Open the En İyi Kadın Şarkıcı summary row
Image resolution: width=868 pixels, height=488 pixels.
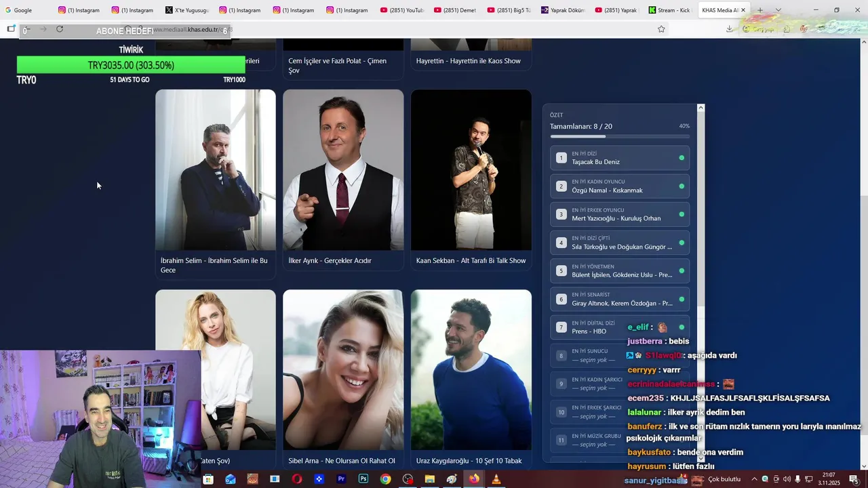click(x=620, y=384)
